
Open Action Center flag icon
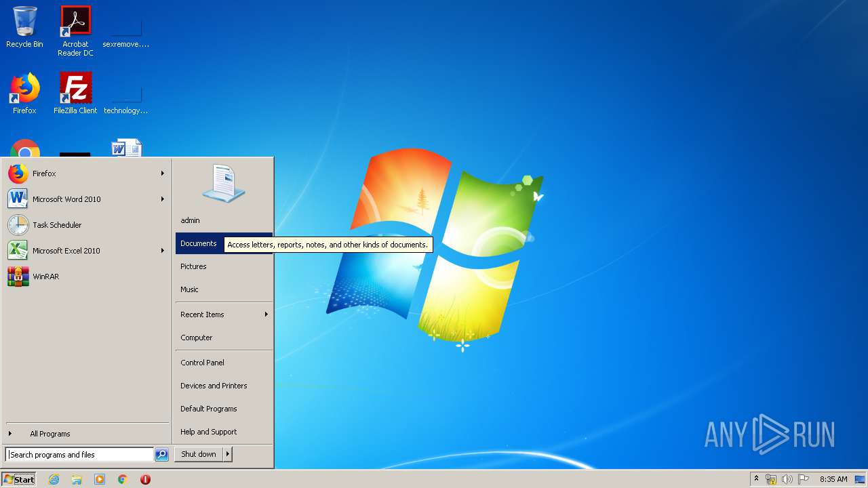(x=804, y=479)
